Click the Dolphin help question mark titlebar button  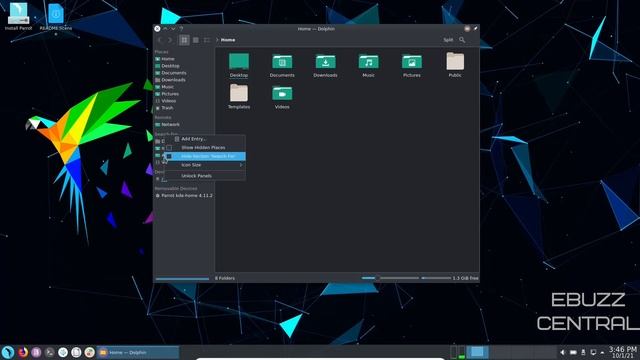[x=181, y=29]
